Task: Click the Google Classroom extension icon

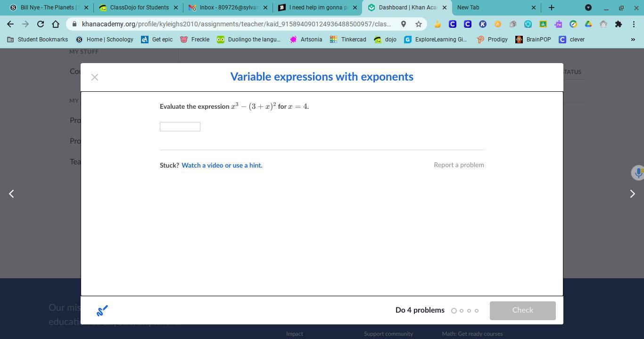Action: (x=543, y=24)
